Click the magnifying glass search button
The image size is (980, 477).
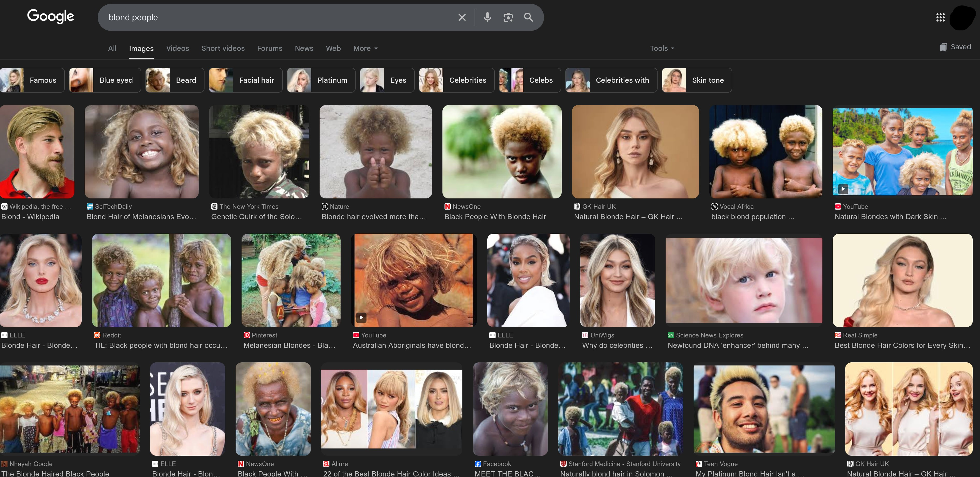(528, 17)
